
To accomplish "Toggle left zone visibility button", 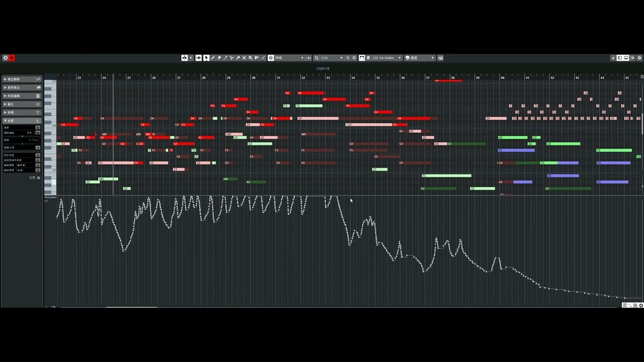I will [x=620, y=58].
